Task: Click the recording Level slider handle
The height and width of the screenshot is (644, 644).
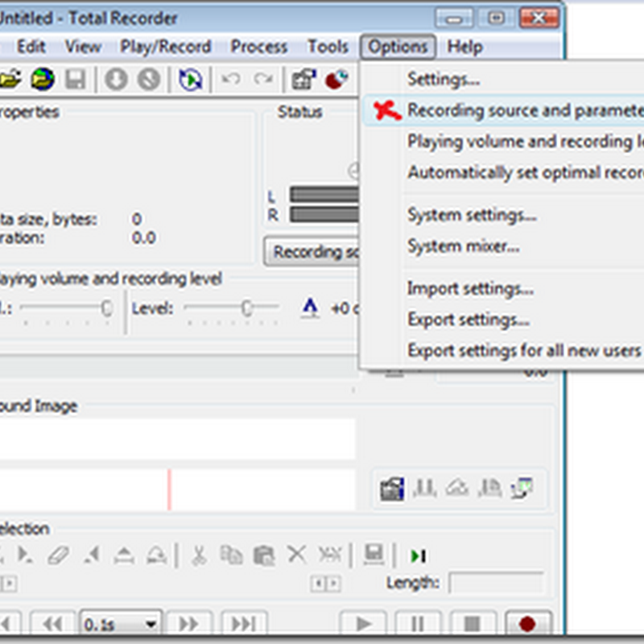Action: [x=246, y=308]
